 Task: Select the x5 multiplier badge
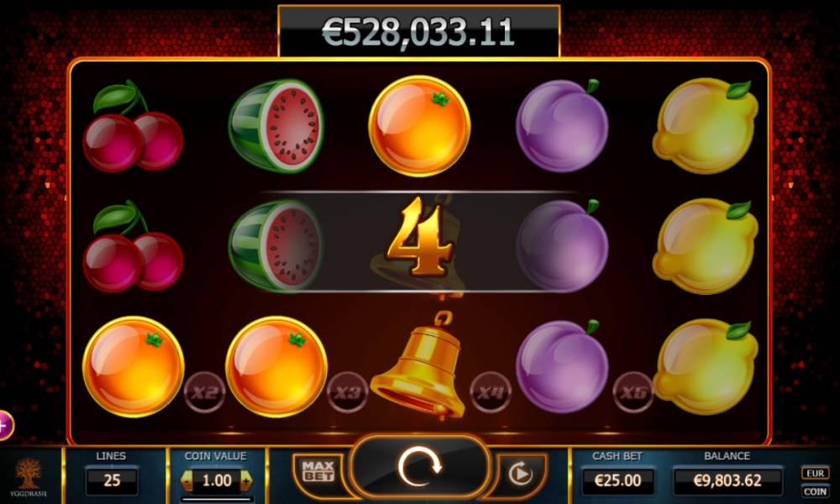(633, 392)
